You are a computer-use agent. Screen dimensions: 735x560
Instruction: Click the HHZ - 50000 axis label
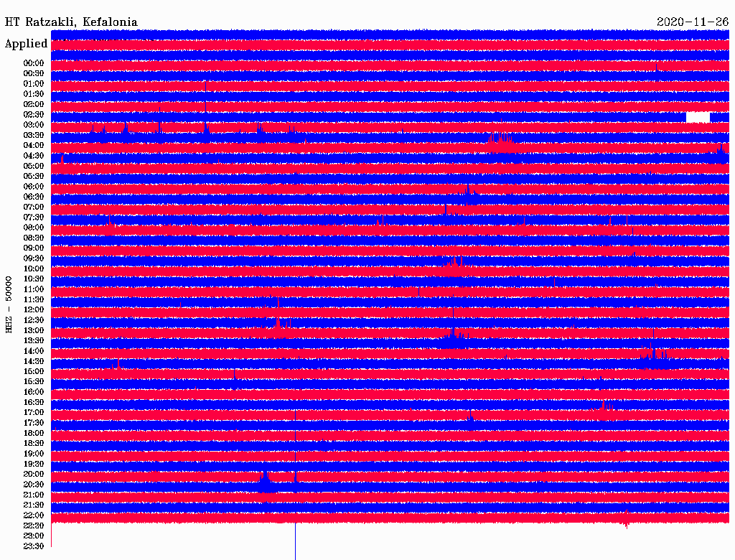point(9,304)
